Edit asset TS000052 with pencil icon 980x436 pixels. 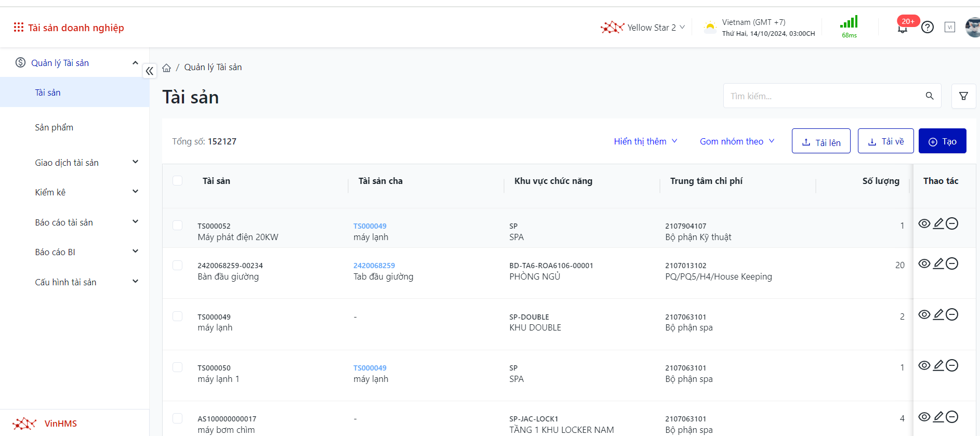(x=938, y=223)
